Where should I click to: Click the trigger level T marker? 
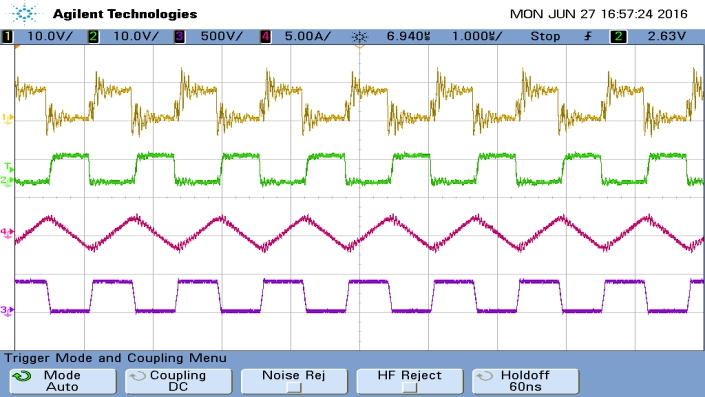tap(9, 167)
